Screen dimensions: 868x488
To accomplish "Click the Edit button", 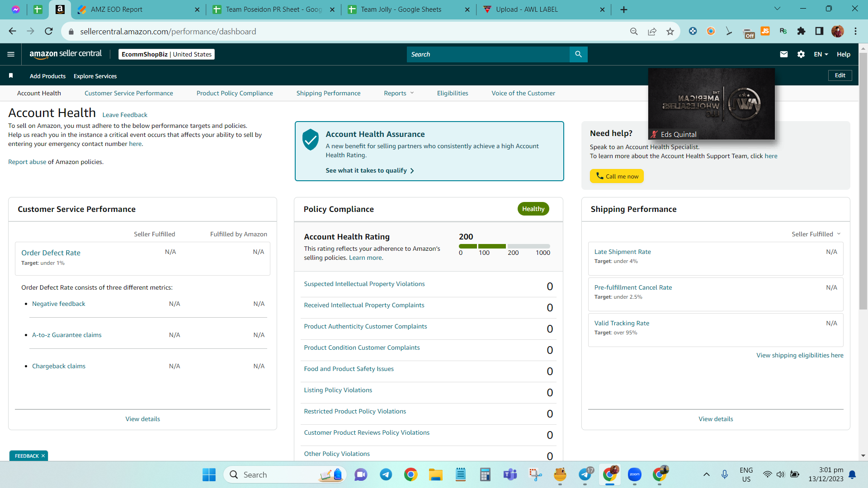I will click(840, 75).
